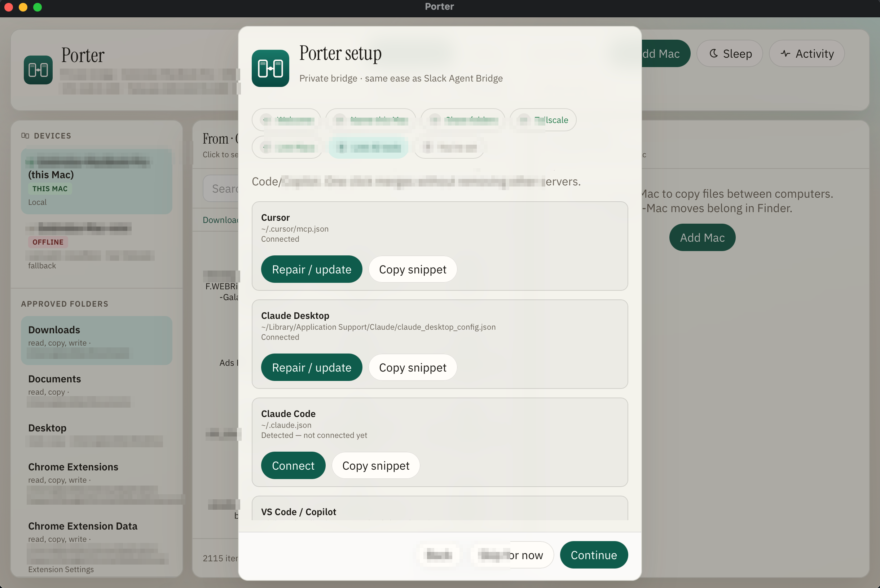Click the Ads file item
Screen dimensions: 880x588
pyautogui.click(x=228, y=363)
